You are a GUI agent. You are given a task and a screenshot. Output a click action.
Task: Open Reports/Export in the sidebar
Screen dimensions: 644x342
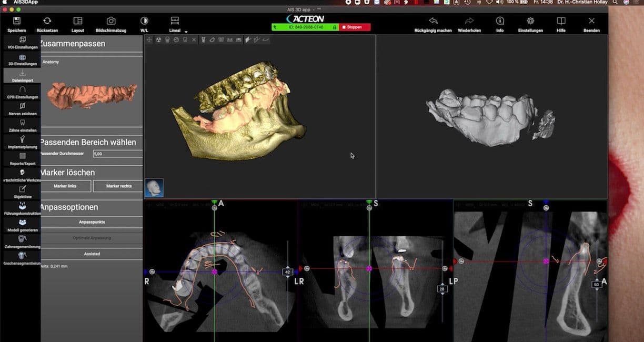[22, 158]
